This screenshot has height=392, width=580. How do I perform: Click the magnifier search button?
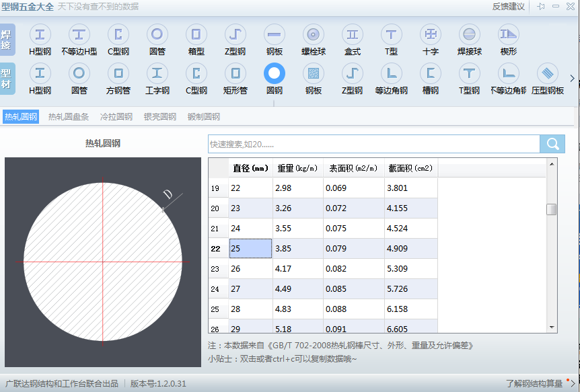tap(552, 144)
